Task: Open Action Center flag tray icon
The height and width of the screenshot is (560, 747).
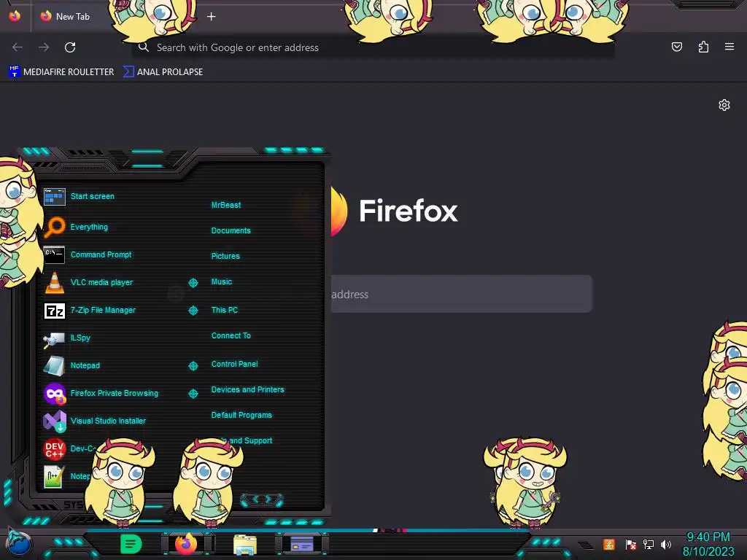Action: pyautogui.click(x=630, y=544)
